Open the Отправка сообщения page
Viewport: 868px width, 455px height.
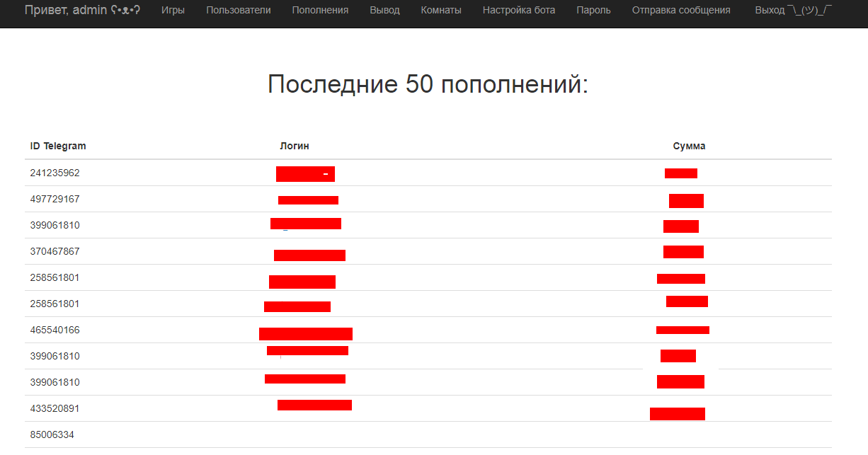click(x=681, y=10)
